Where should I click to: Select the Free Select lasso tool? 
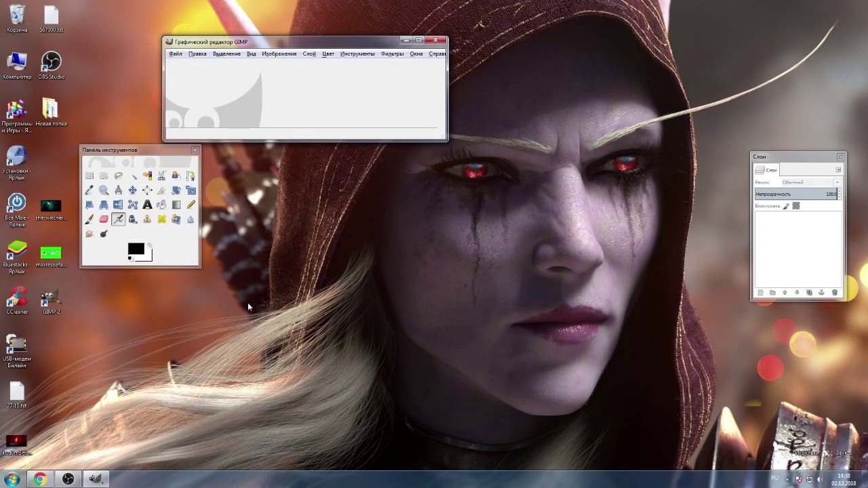[119, 176]
